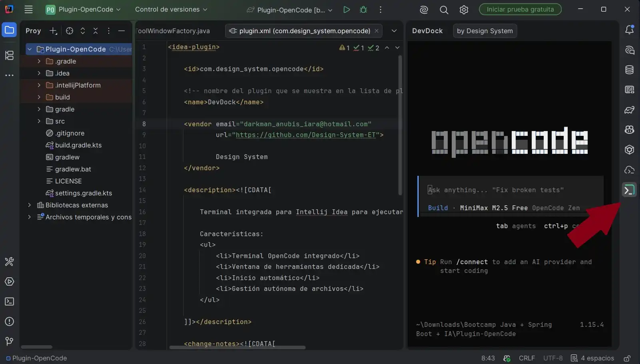Viewport: 640px width, 364px height.
Task: Collapse all items in Project panel
Action: [x=96, y=31]
